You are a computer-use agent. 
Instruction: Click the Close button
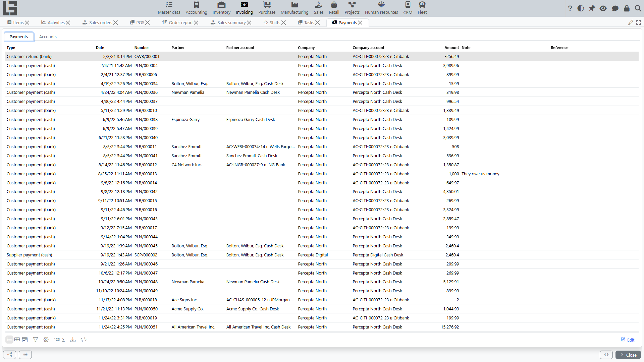tap(628, 355)
